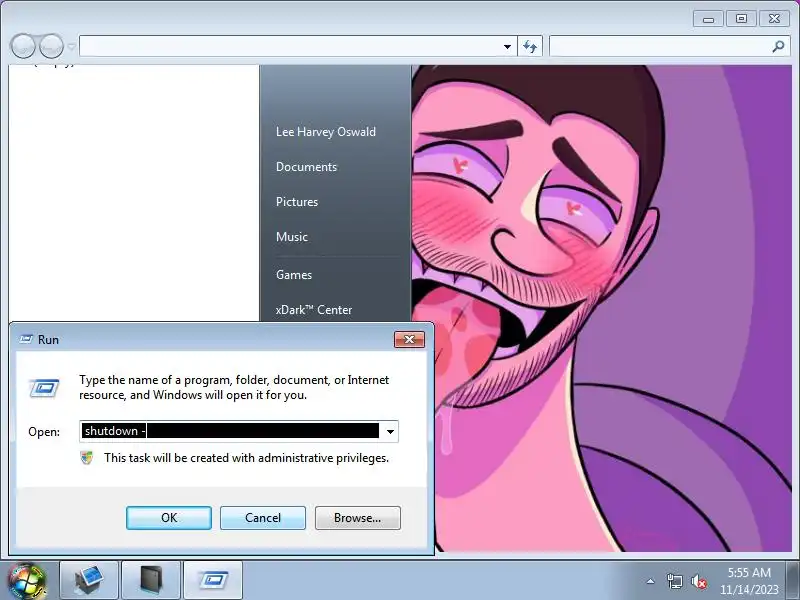800x600 pixels.
Task: Open Pictures from Start menu
Action: click(297, 202)
